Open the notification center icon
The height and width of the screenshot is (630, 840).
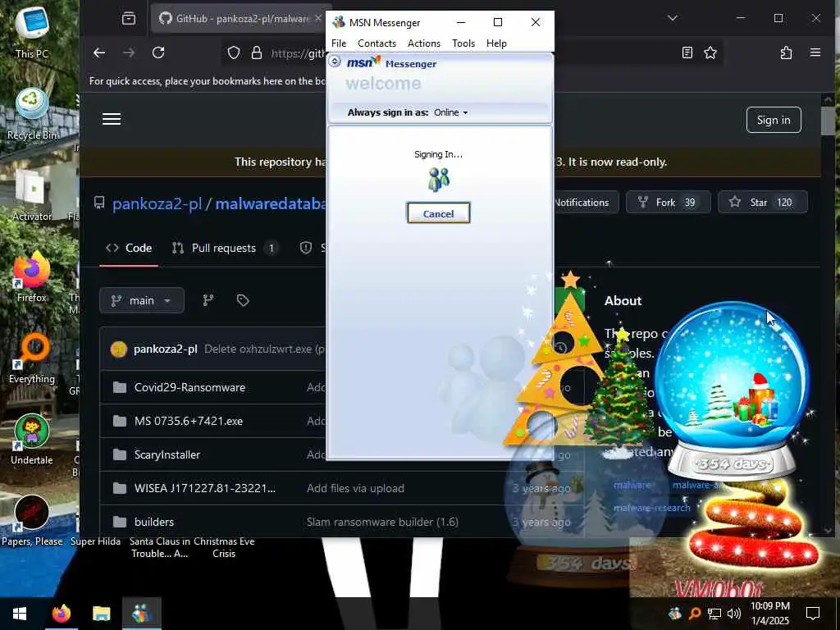(813, 614)
